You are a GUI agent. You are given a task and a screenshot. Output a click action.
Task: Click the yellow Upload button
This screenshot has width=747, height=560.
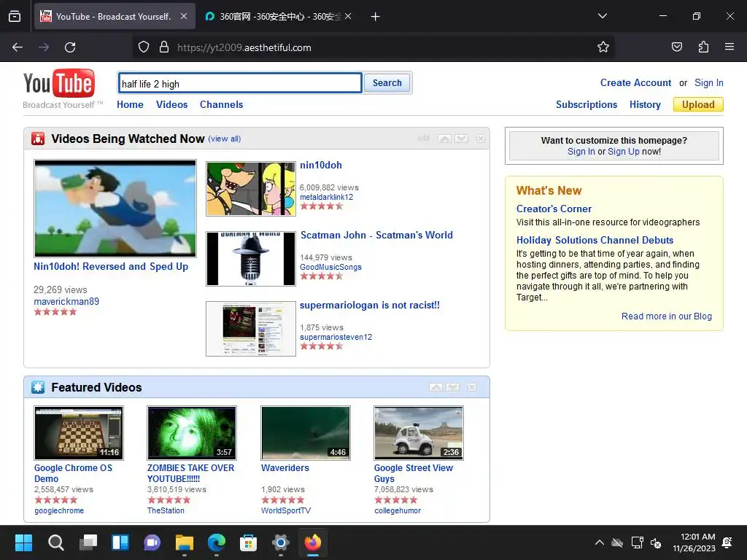click(x=698, y=104)
